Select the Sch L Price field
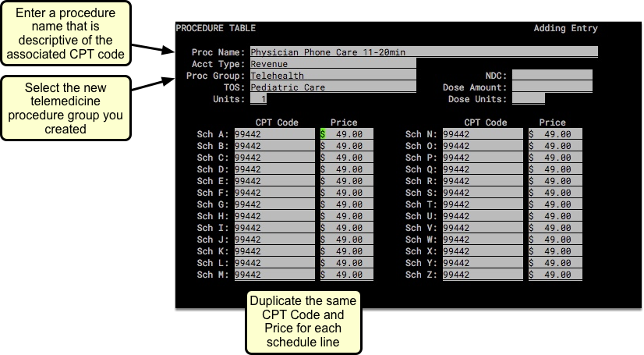Image resolution: width=644 pixels, height=355 pixels. (347, 263)
